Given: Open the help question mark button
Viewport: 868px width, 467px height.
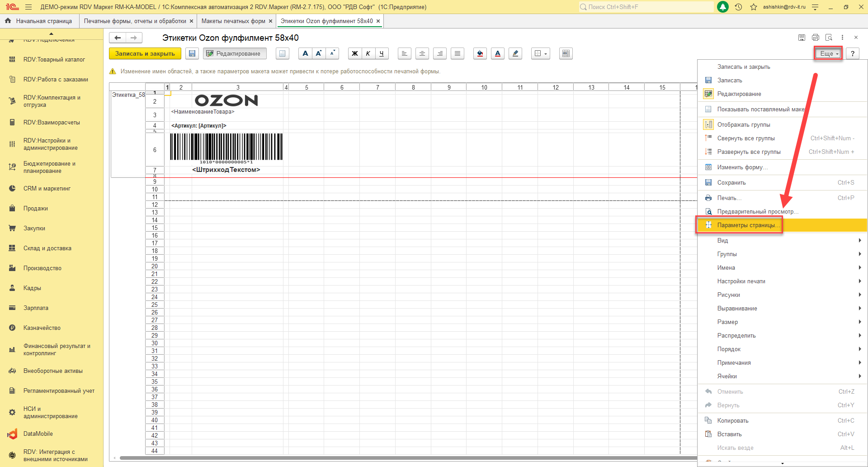Looking at the screenshot, I should click(853, 53).
